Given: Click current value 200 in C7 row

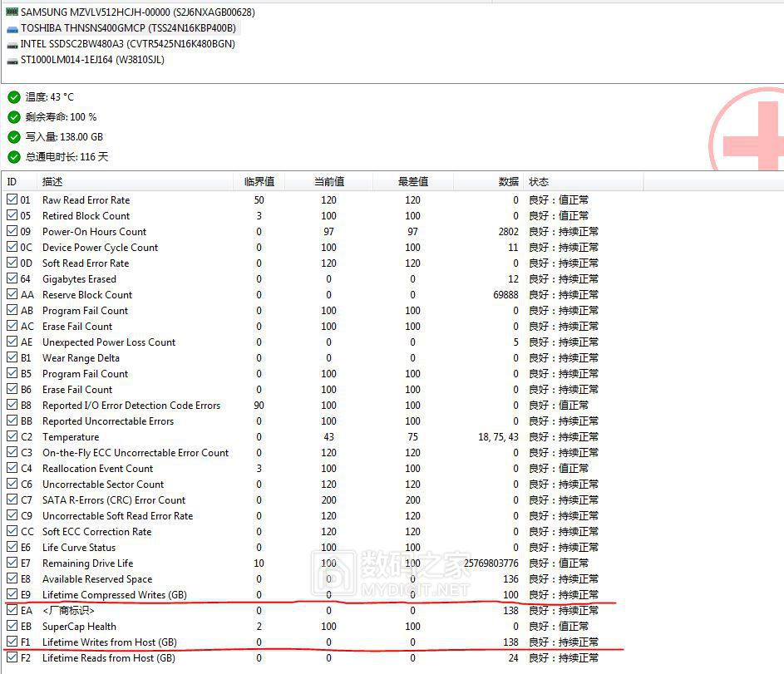Looking at the screenshot, I should tap(328, 500).
